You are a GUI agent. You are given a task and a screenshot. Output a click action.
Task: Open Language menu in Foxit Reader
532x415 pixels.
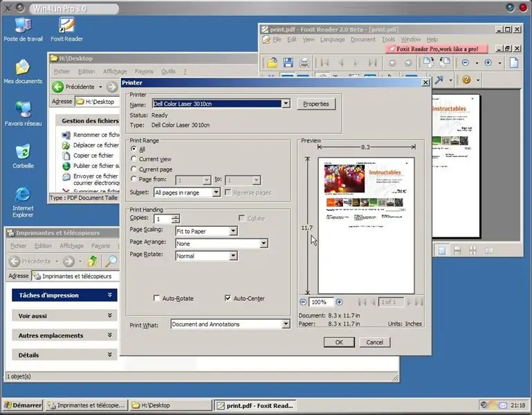[332, 39]
